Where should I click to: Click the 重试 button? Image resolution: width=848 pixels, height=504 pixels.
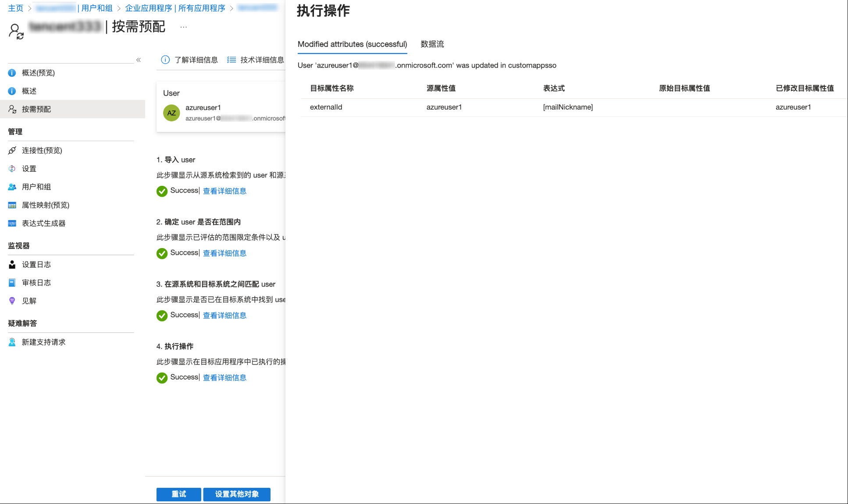pyautogui.click(x=178, y=494)
